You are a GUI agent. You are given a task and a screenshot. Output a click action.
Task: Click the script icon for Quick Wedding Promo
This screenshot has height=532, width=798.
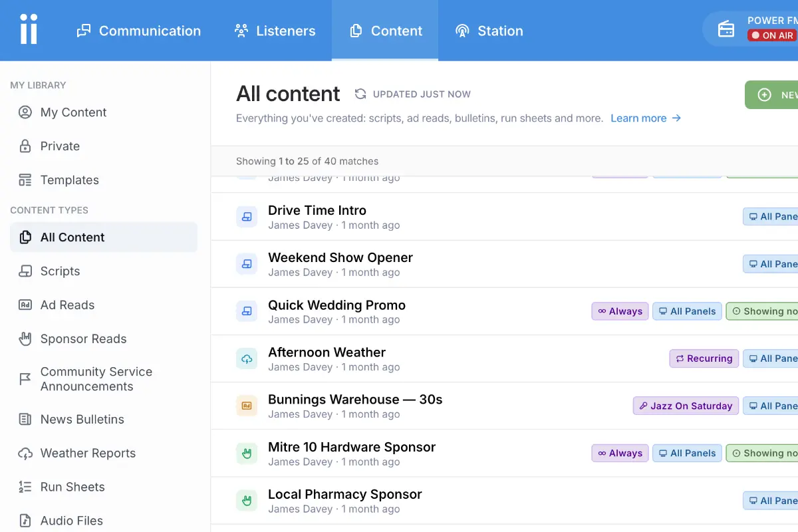tap(247, 311)
